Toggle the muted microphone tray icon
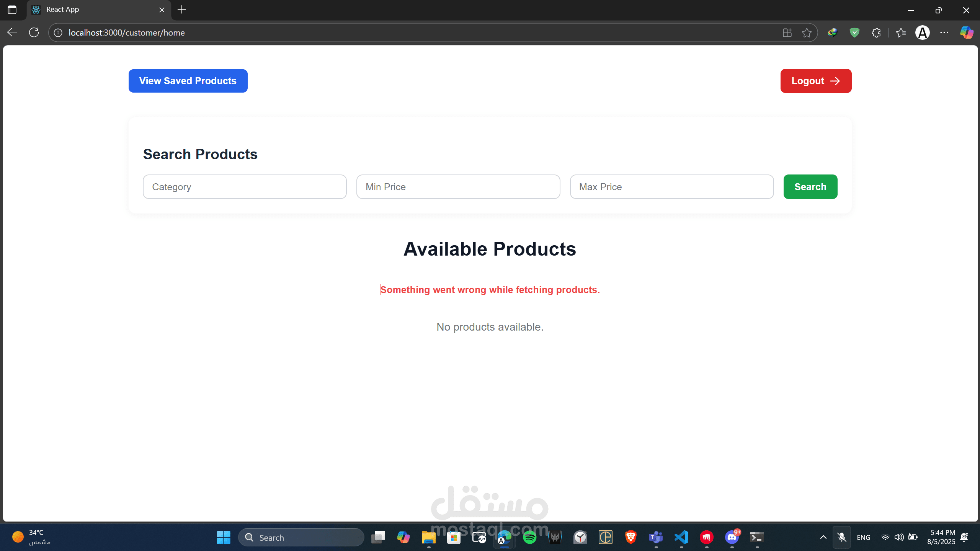This screenshot has width=980, height=551. (841, 537)
